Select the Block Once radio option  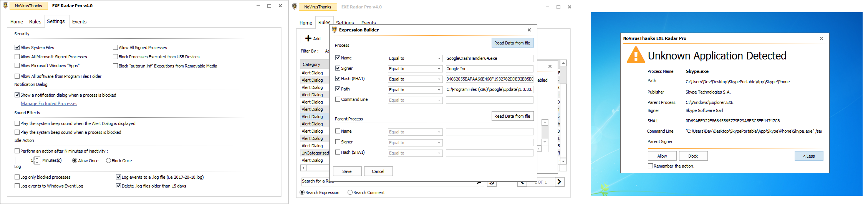click(108, 161)
